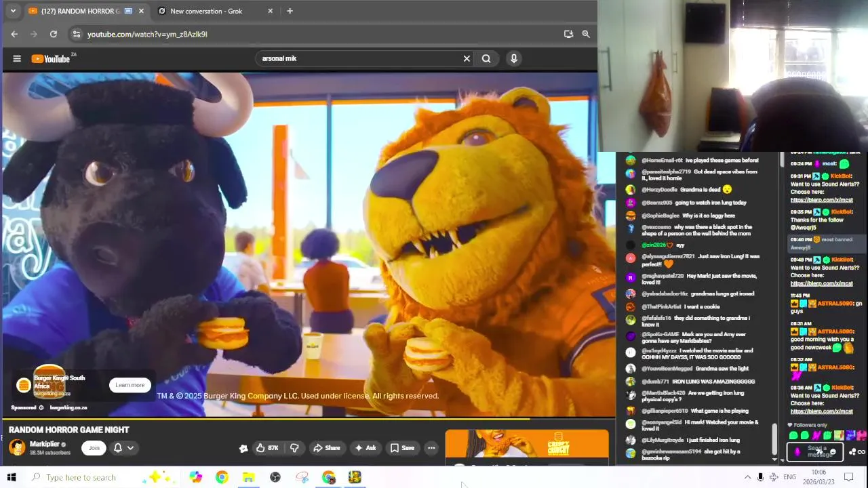Click the microphone tray icon
This screenshot has width=868, height=488.
(x=760, y=477)
